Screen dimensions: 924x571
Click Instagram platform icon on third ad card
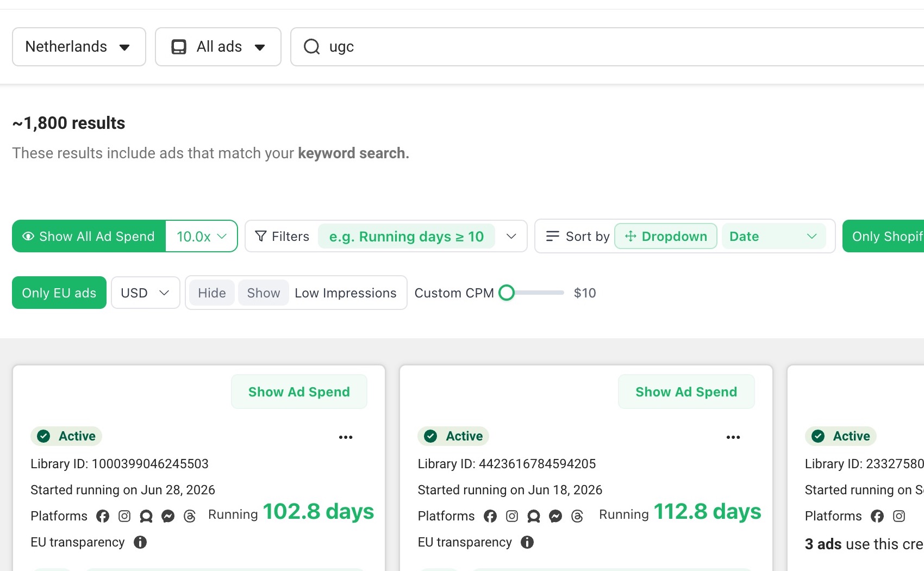899,516
